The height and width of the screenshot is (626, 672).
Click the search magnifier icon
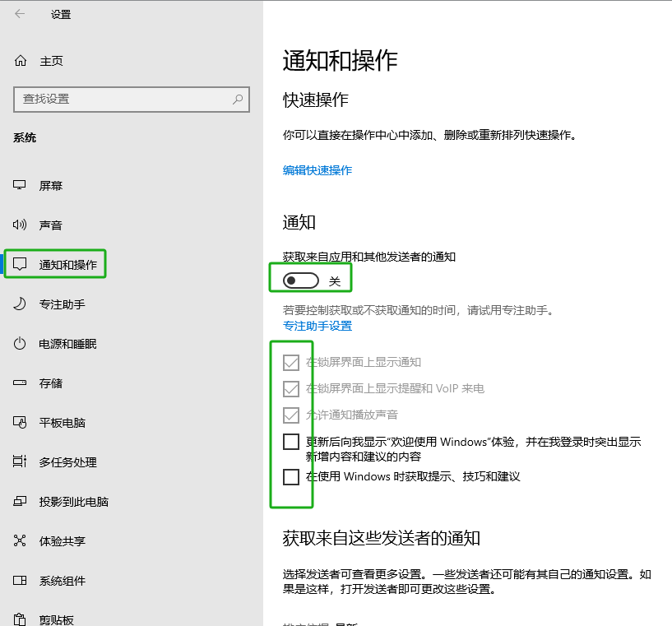click(238, 99)
